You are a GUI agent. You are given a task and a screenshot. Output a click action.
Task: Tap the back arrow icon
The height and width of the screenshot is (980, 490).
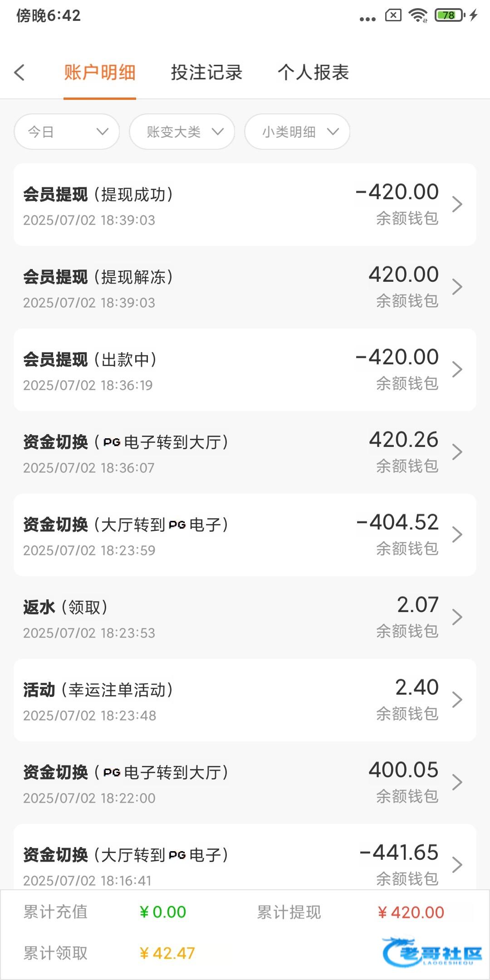click(x=20, y=73)
